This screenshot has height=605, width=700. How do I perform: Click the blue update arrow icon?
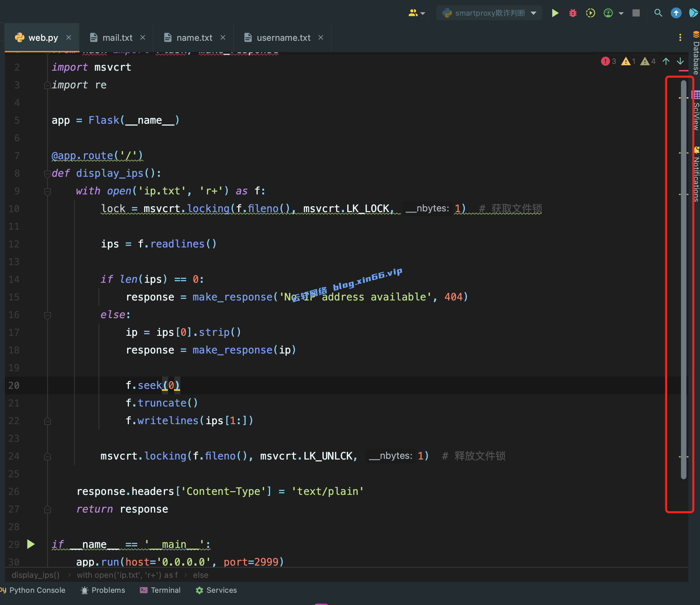tap(676, 13)
